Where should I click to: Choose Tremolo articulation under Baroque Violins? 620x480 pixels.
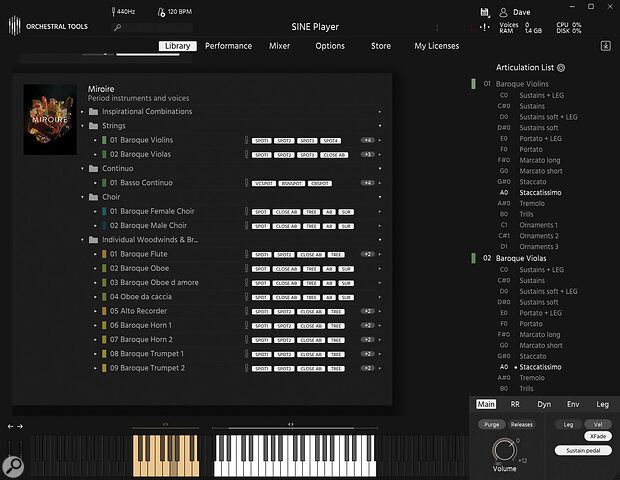532,203
